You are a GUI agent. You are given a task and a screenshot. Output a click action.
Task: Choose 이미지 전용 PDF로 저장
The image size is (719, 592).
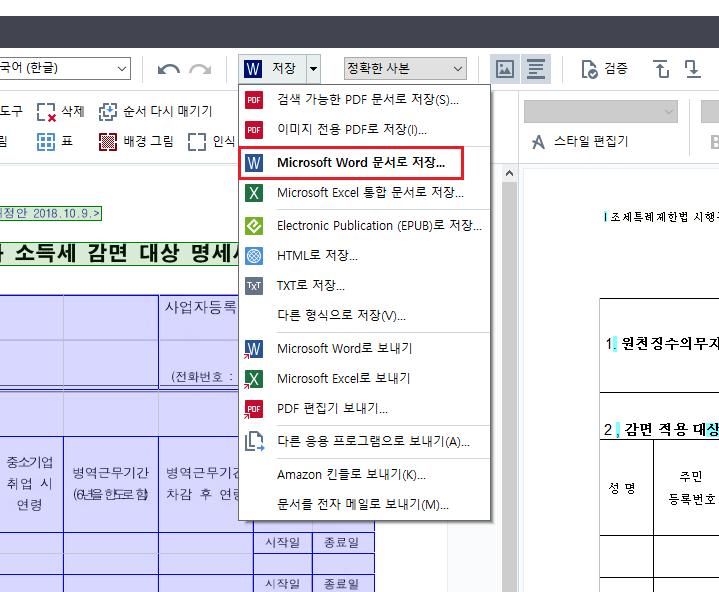click(x=365, y=130)
